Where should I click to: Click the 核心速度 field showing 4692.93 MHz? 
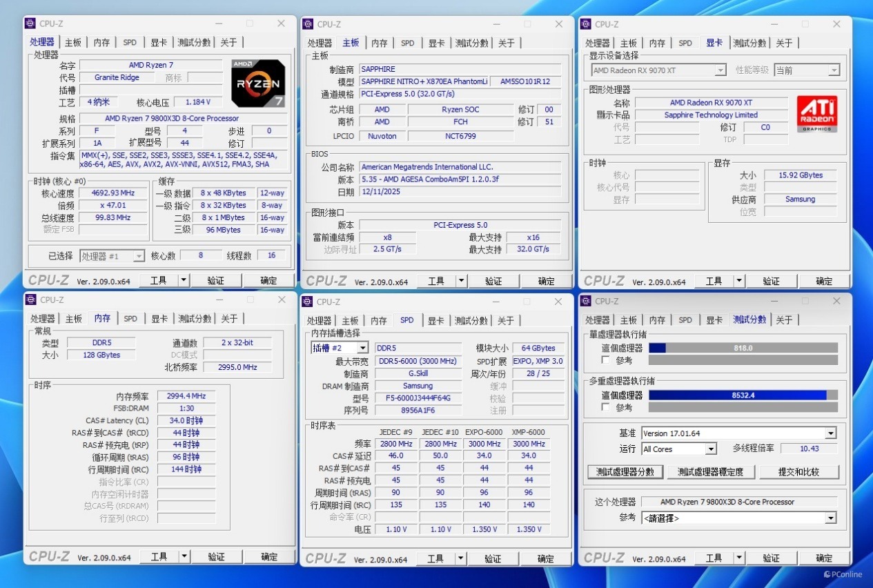[x=113, y=193]
